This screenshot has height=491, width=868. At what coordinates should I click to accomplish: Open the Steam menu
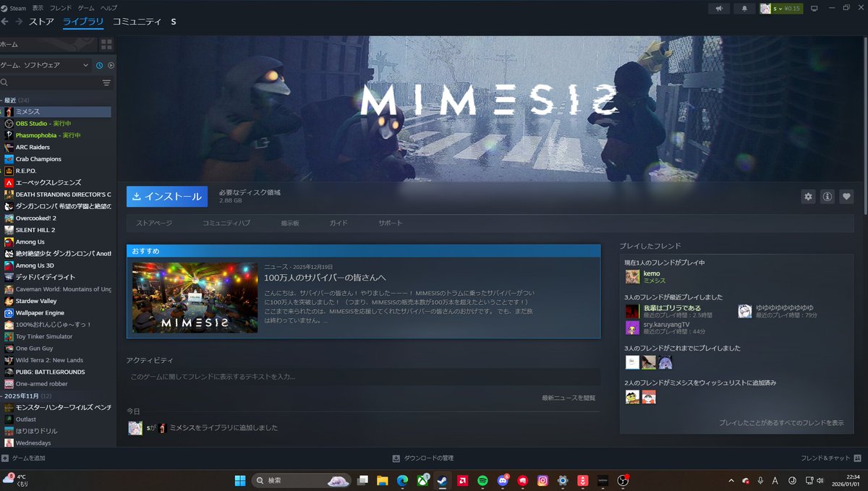[14, 8]
